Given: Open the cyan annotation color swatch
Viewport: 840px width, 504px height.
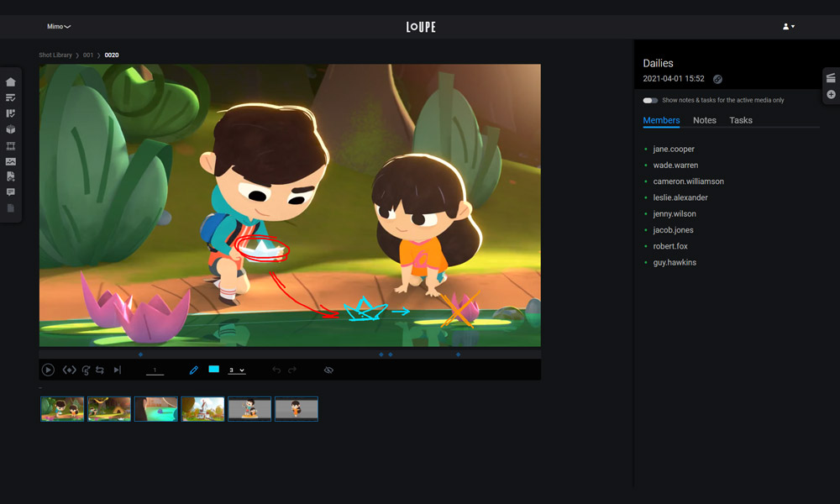Looking at the screenshot, I should pyautogui.click(x=213, y=370).
